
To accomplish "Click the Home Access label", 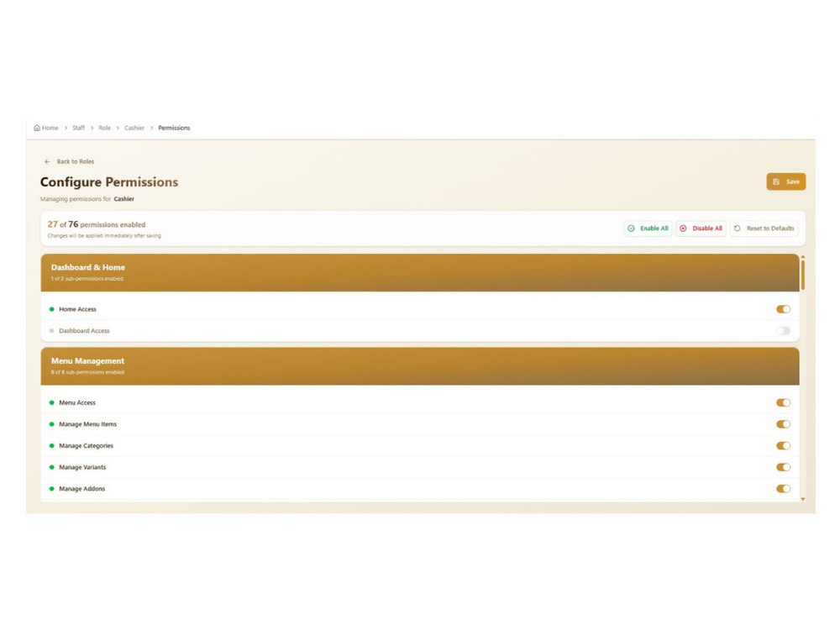I will coord(77,309).
